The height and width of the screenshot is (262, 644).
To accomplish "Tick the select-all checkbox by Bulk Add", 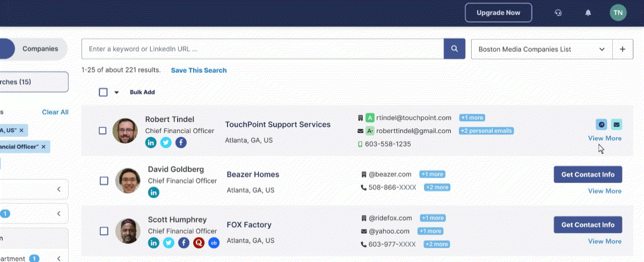I will pos(103,92).
